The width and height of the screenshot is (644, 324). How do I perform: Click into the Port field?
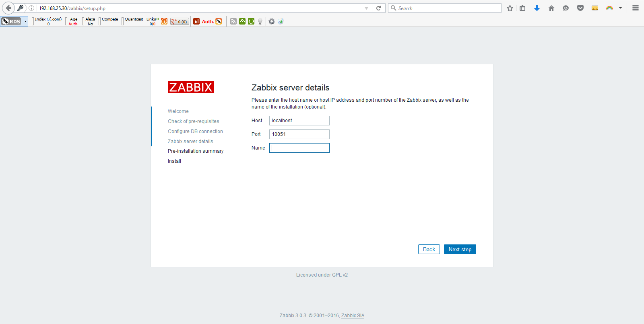coord(299,134)
